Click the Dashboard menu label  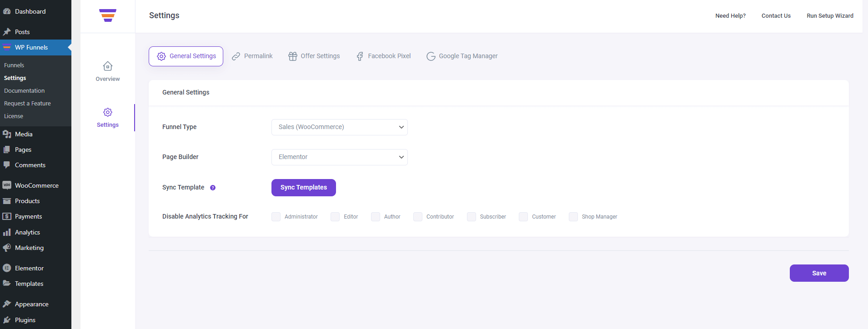30,11
